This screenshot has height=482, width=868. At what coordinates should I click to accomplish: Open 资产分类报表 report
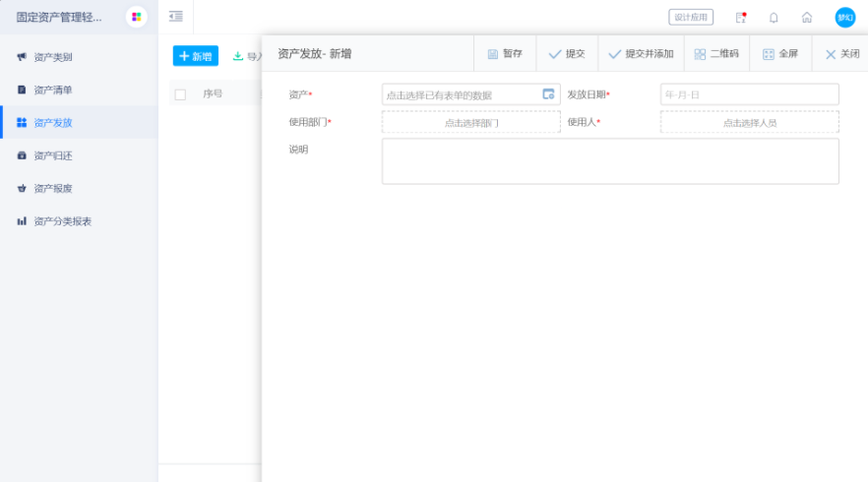79,221
